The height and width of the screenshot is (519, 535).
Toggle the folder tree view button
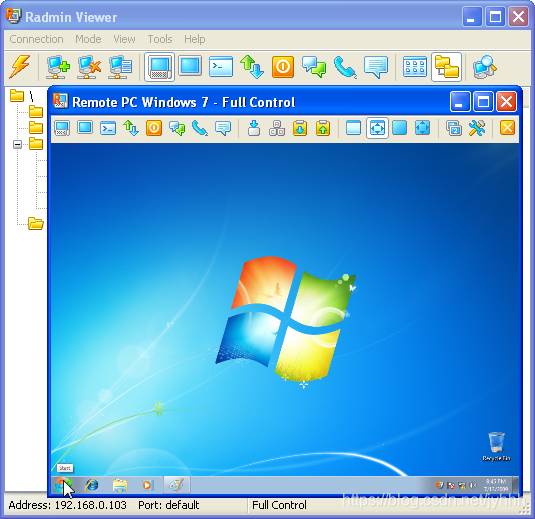click(x=446, y=67)
